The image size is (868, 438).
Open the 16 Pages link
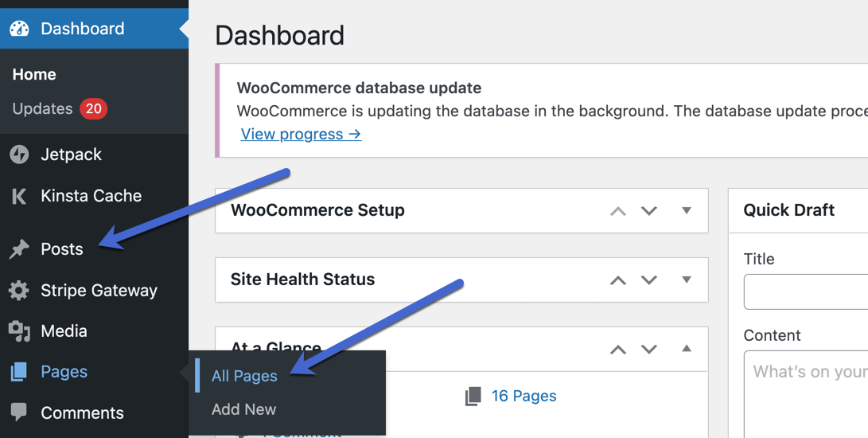click(x=524, y=396)
